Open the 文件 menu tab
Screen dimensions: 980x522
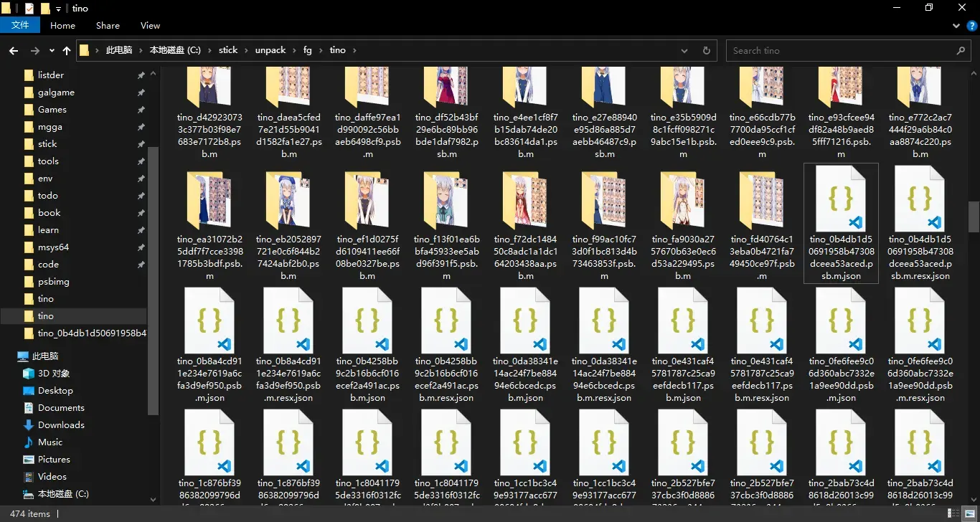pyautogui.click(x=20, y=25)
